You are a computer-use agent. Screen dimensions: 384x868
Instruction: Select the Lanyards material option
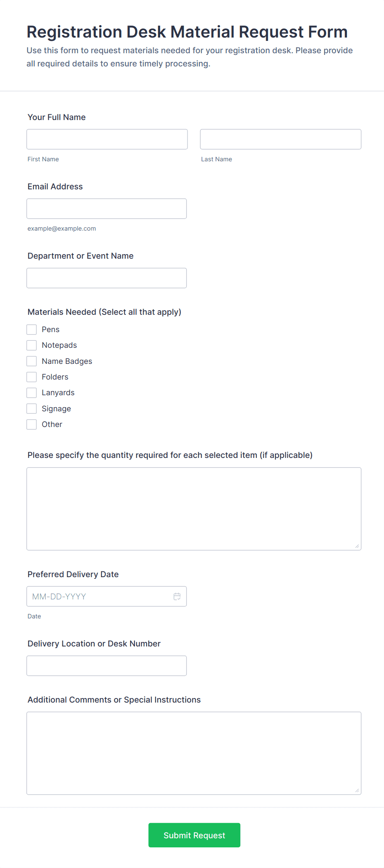[31, 392]
